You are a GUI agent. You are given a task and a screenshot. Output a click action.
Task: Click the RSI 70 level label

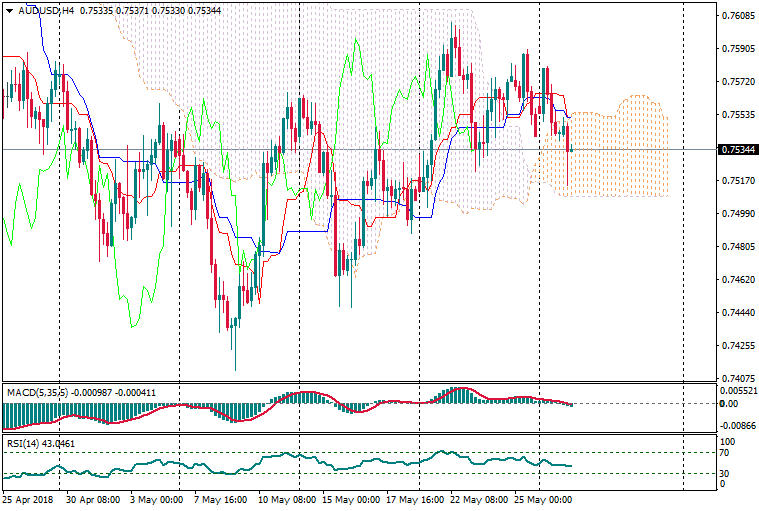pos(727,454)
